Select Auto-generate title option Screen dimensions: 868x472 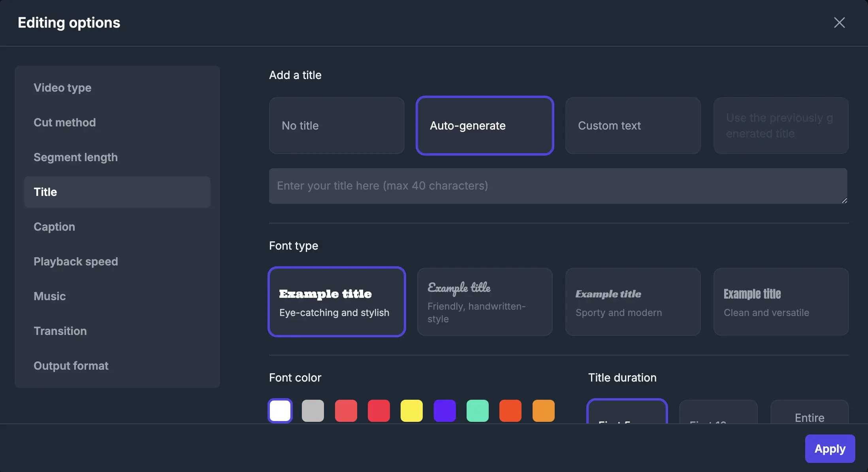pos(484,126)
